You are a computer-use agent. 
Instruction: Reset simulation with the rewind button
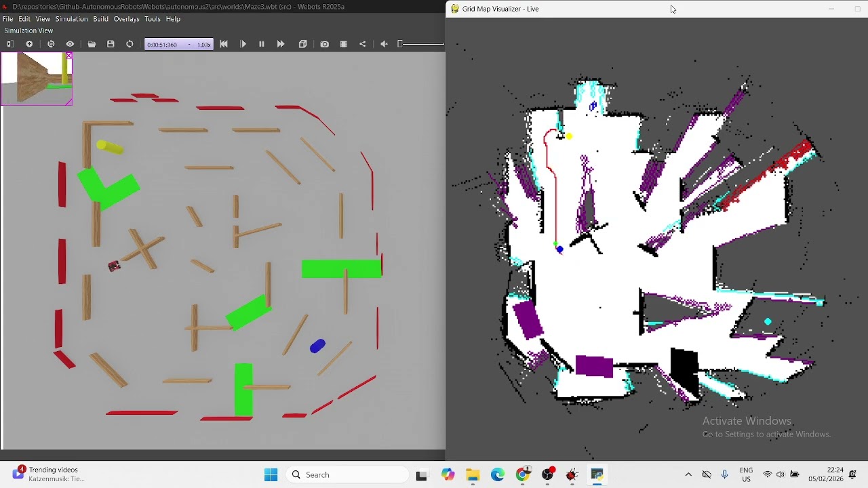coord(224,44)
